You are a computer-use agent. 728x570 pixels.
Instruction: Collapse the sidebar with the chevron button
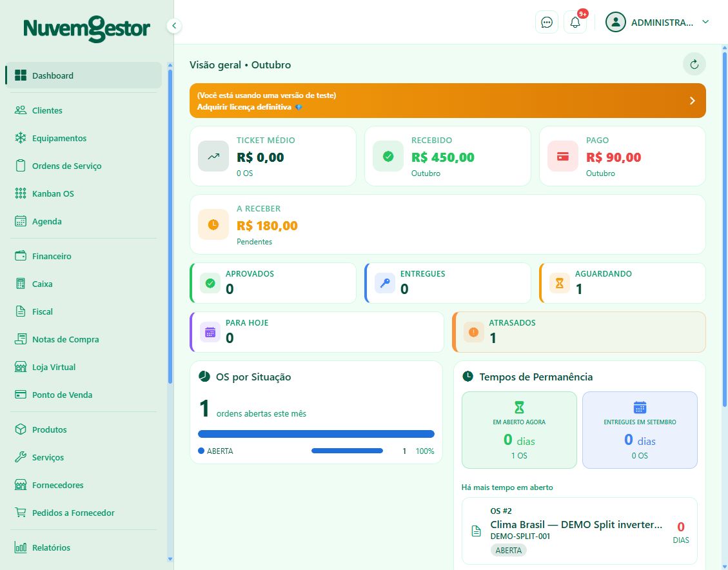click(173, 26)
